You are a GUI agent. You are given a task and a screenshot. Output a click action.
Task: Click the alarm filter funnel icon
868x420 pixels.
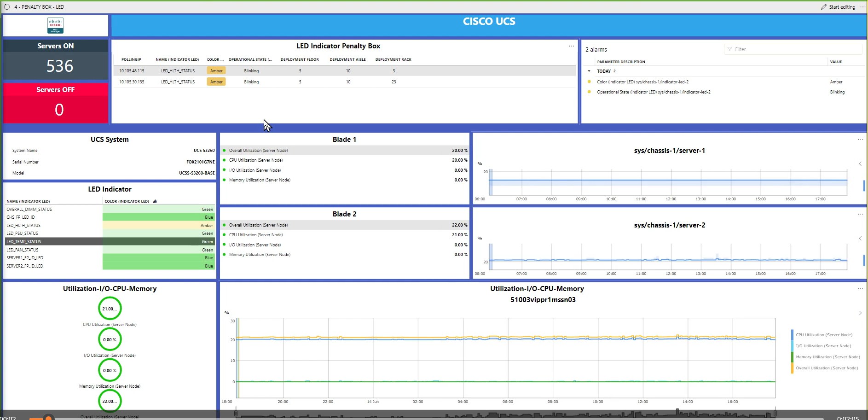(729, 49)
